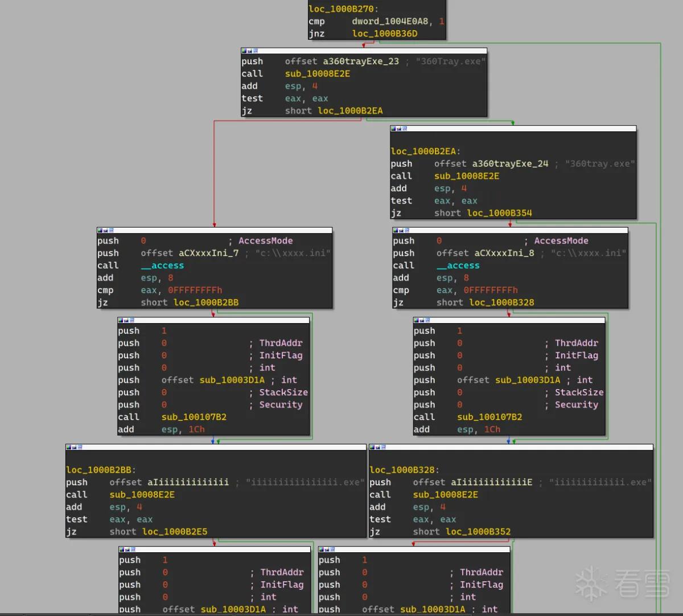This screenshot has height=616, width=683.
Task: Click node color icon on 360Tray.exe block
Action: (x=244, y=51)
